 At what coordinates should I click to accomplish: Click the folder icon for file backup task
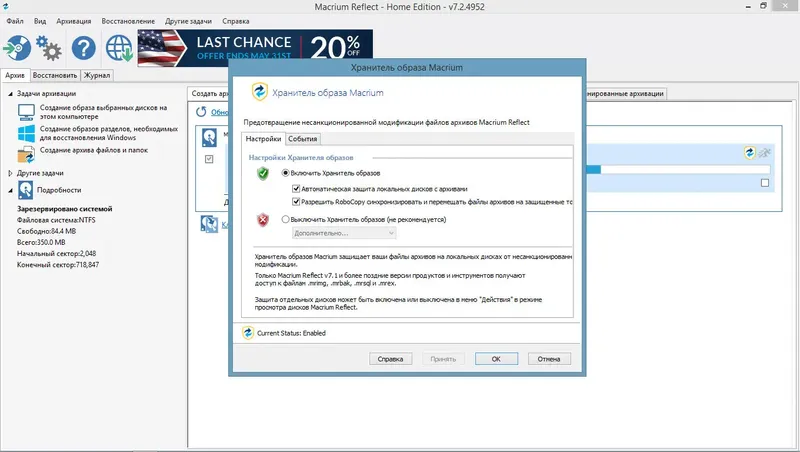26,155
